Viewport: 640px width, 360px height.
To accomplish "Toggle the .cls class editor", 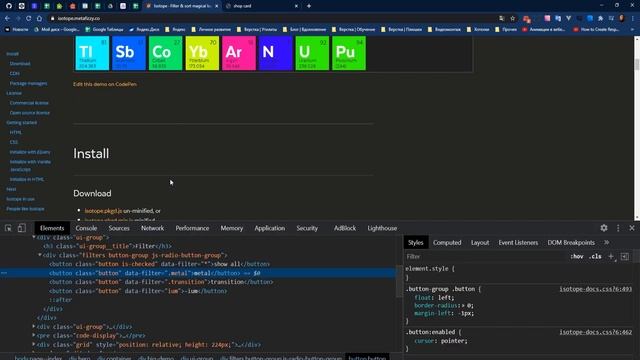I will pos(596,256).
